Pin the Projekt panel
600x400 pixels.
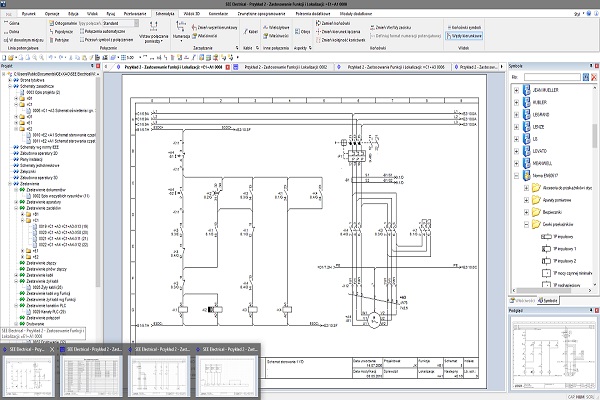92,66
